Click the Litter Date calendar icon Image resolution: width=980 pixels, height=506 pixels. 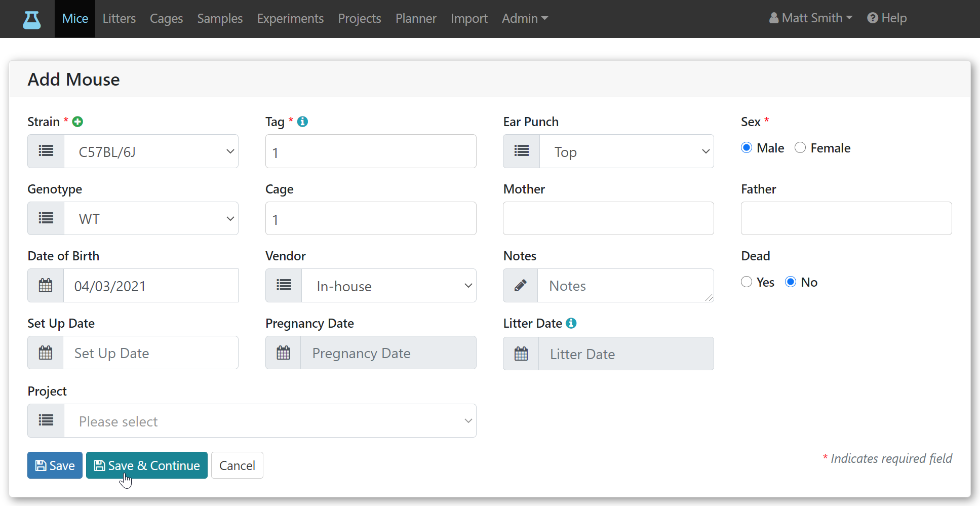pos(521,354)
